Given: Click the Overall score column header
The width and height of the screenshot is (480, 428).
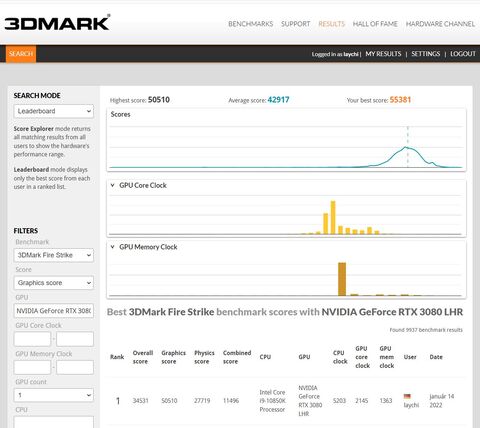Looking at the screenshot, I should [143, 357].
